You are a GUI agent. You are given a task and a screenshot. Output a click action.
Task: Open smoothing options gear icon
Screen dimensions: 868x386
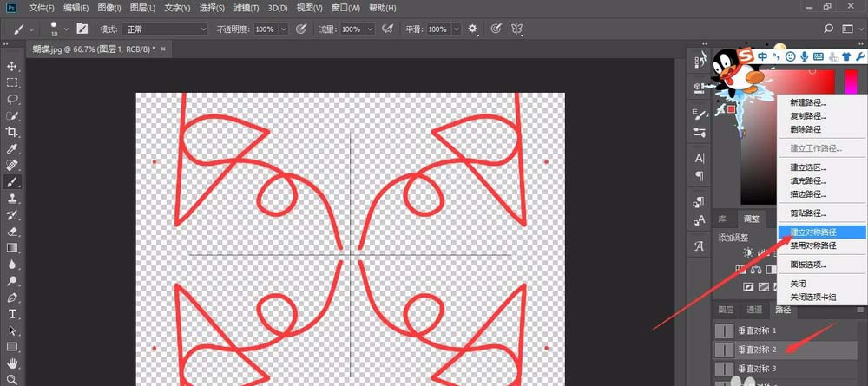[472, 29]
